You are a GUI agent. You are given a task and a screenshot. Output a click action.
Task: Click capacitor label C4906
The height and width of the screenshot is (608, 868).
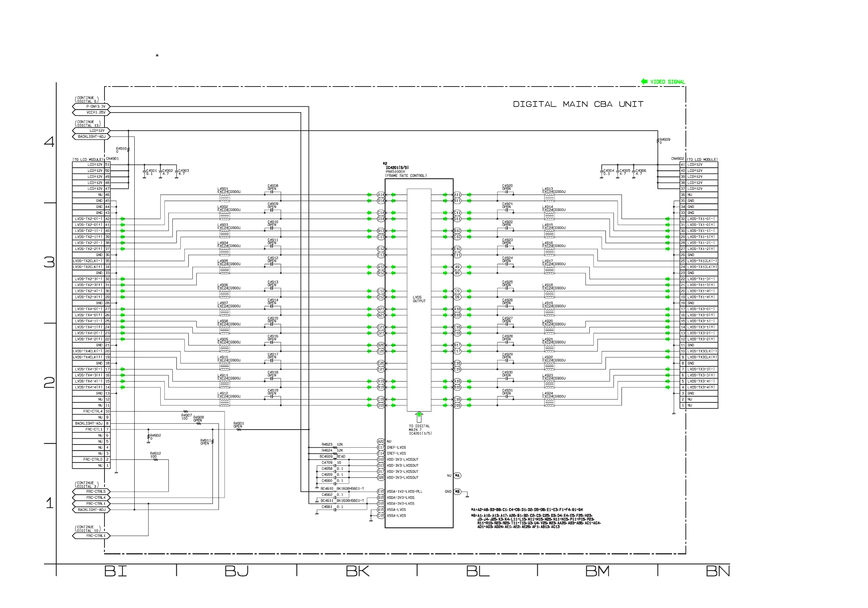(x=641, y=171)
